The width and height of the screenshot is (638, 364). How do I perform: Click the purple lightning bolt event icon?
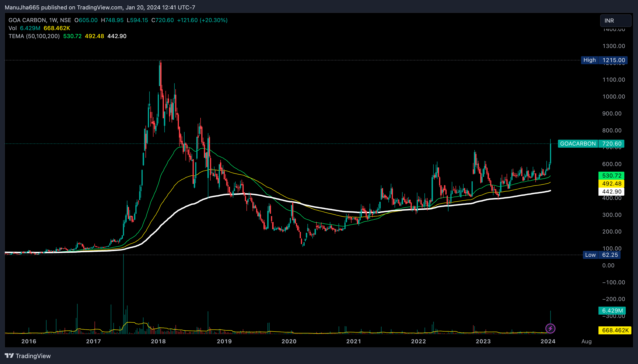[x=550, y=328]
